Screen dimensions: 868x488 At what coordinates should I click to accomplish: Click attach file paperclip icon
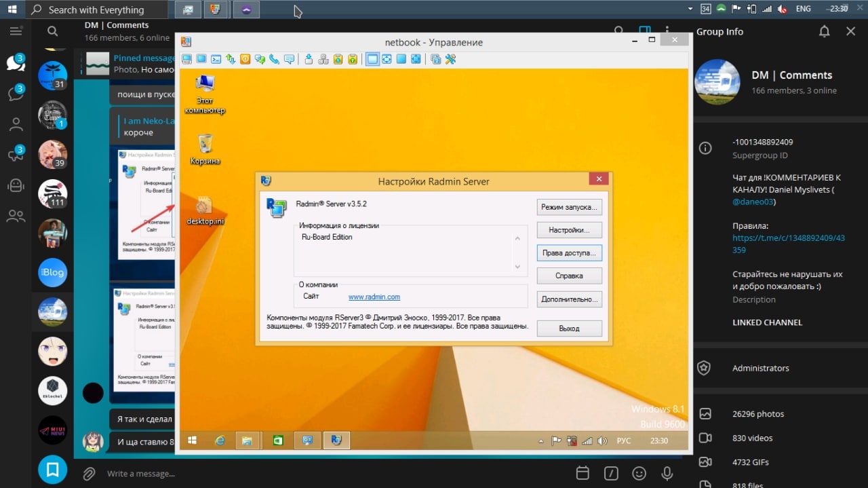click(x=88, y=473)
